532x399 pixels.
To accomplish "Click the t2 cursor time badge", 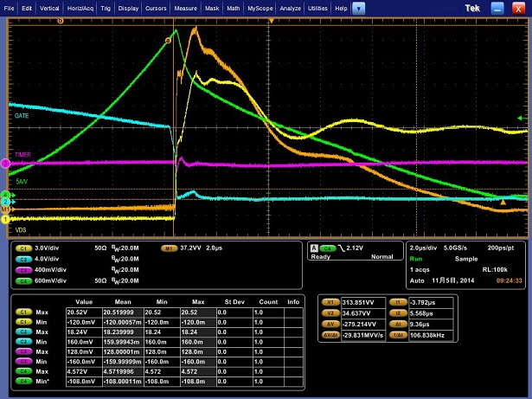I will [398, 313].
